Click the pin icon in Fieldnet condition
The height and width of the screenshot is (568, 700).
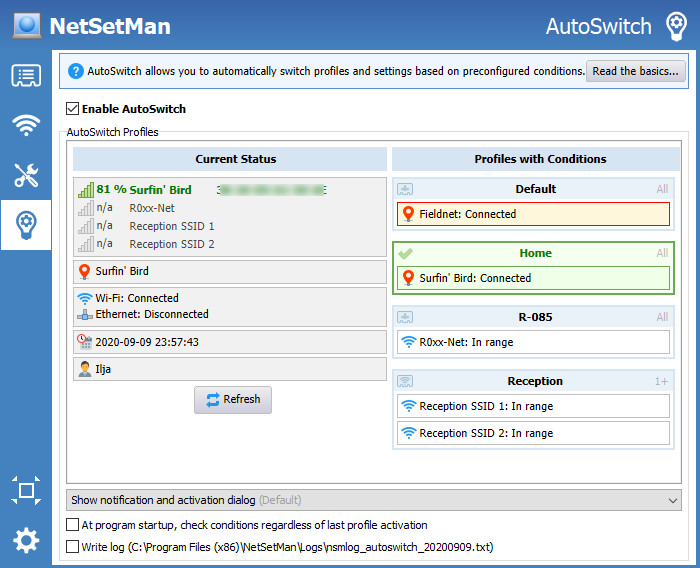[x=408, y=214]
